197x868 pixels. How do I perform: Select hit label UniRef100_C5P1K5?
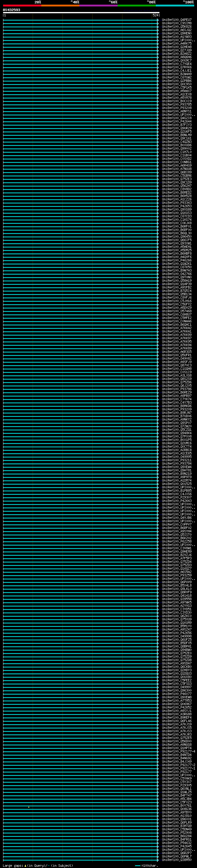[176, 88]
